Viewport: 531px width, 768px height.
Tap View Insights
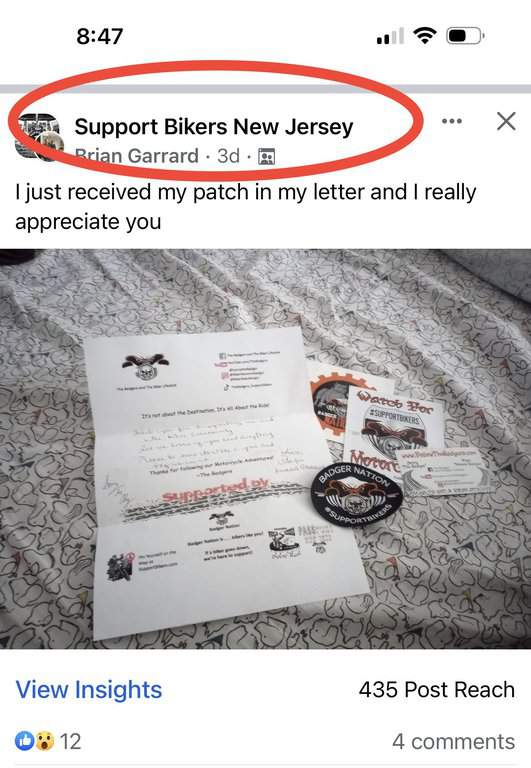pyautogui.click(x=89, y=690)
